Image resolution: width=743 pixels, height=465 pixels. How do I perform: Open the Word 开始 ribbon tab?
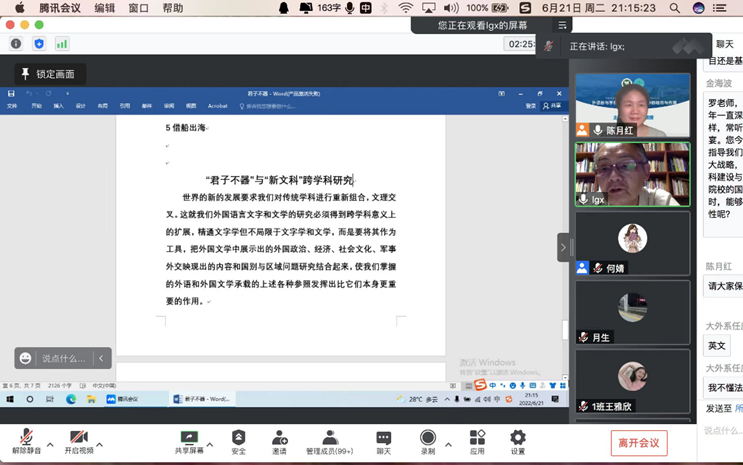click(x=36, y=106)
